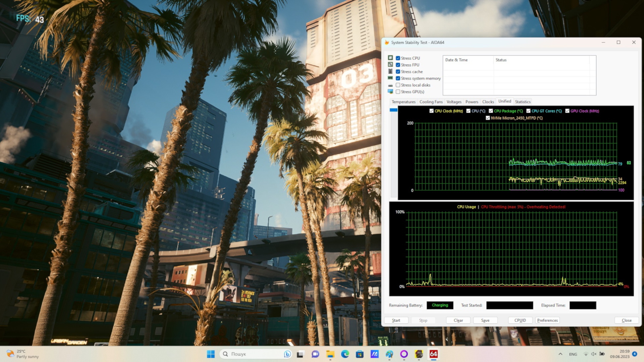Open CPUID window
Image resolution: width=644 pixels, height=362 pixels.
[x=520, y=321]
